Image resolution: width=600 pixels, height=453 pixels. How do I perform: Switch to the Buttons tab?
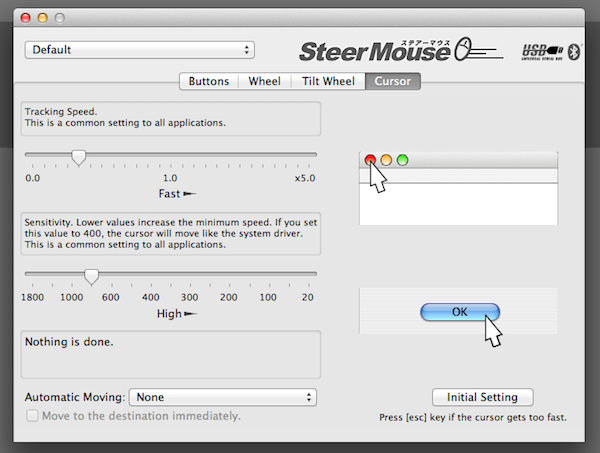209,81
